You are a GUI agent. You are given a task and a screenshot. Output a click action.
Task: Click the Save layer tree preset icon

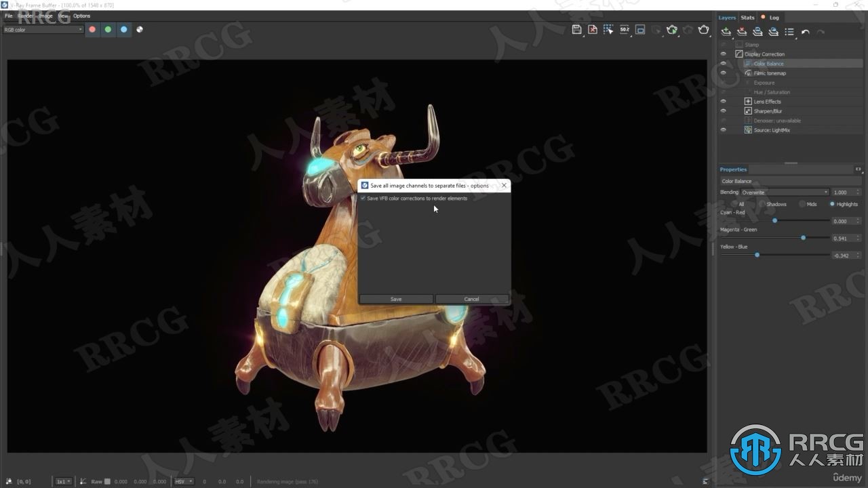coord(757,32)
